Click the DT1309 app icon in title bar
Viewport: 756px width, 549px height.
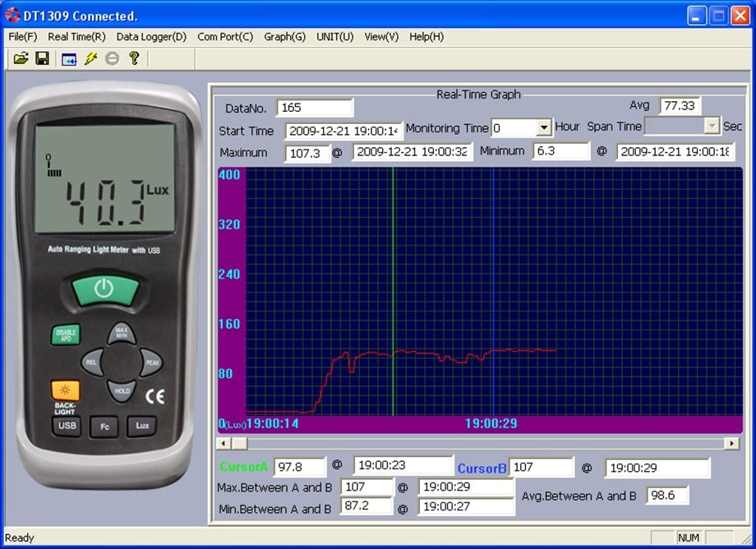point(12,15)
